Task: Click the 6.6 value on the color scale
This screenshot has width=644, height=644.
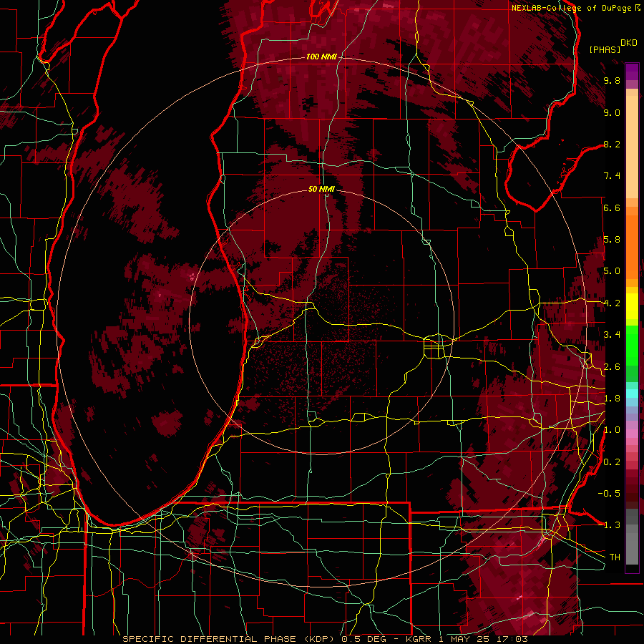Action: pos(612,208)
